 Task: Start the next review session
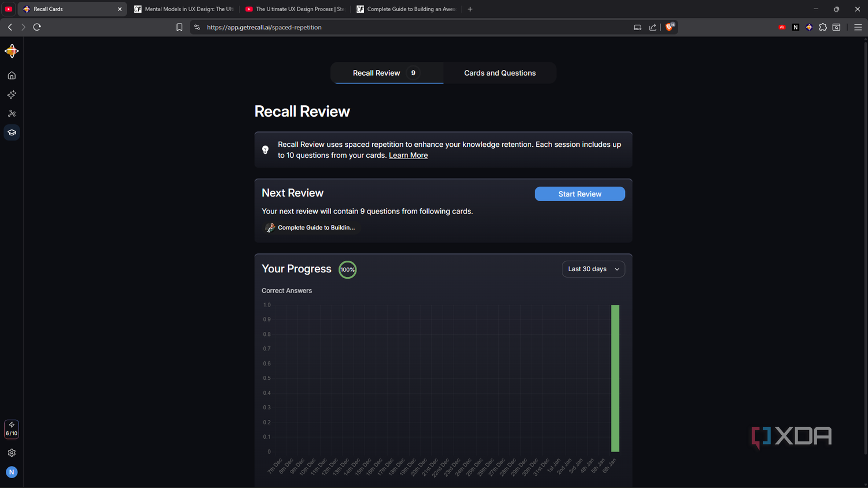pos(580,194)
